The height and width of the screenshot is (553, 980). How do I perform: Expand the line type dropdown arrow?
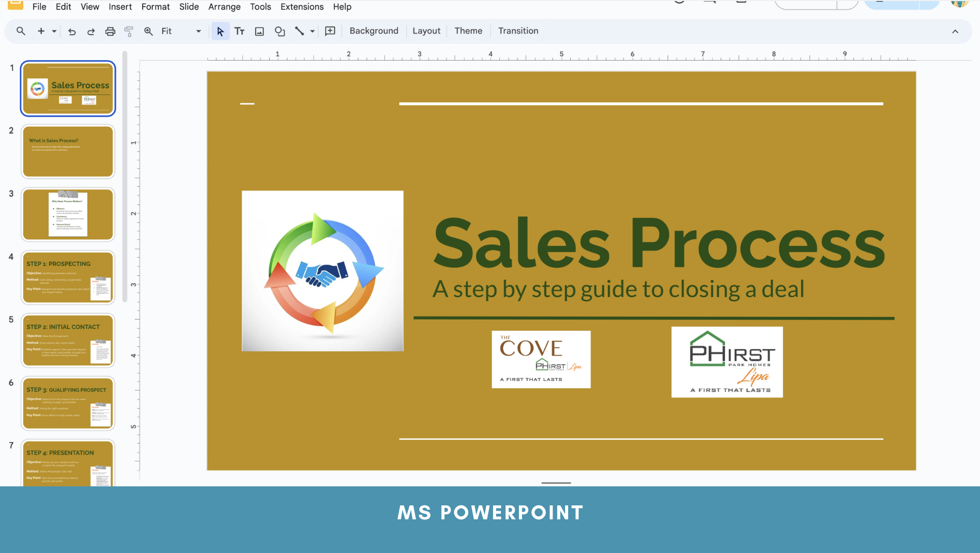click(313, 31)
